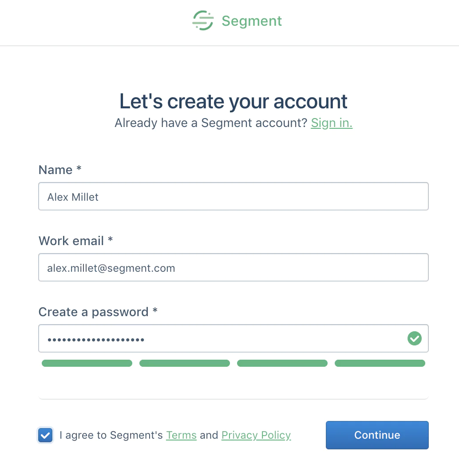Click the Segment logo icon

point(203,20)
